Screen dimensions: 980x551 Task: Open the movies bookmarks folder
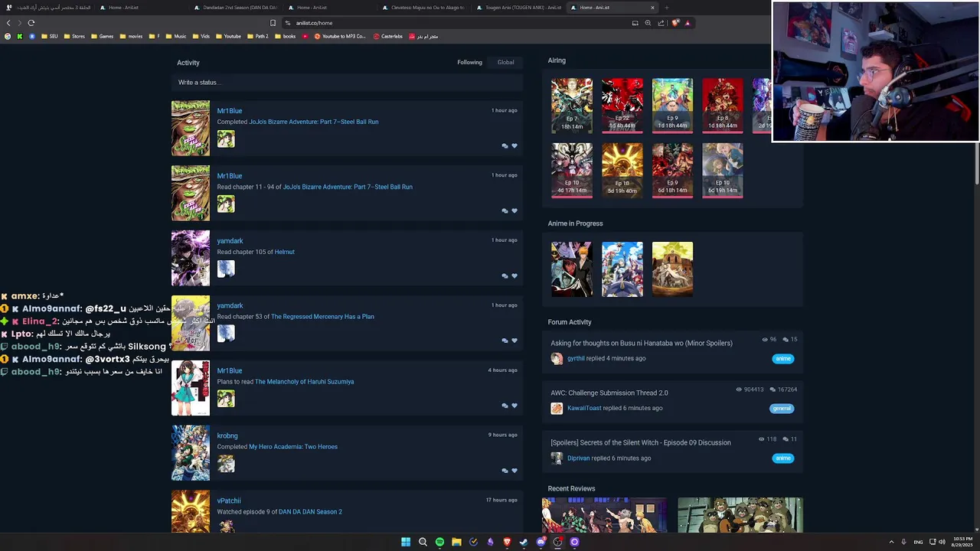(x=131, y=36)
